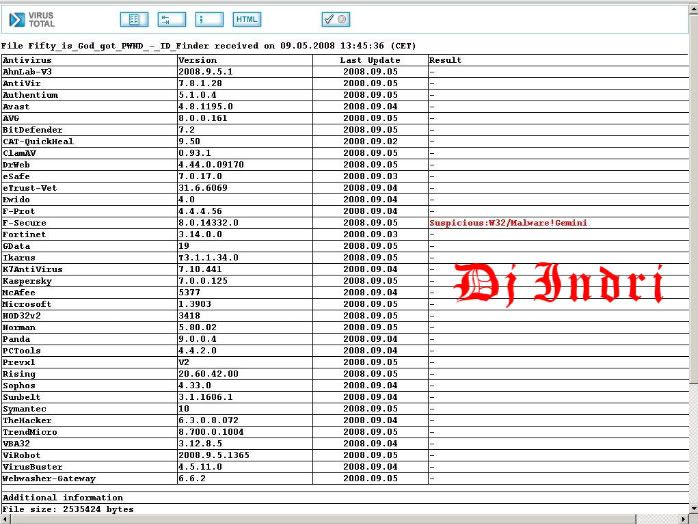Click the Fortinet antivirus name

coord(24,234)
